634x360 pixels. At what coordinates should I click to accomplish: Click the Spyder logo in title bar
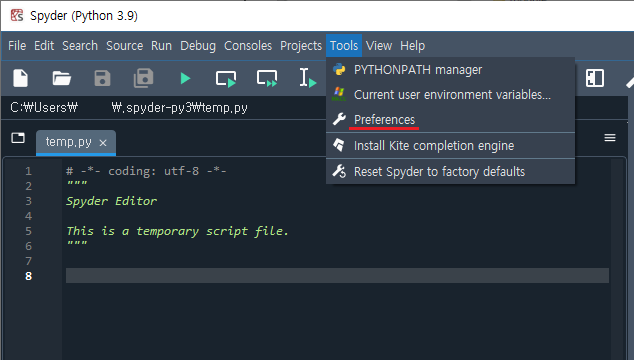tap(17, 15)
